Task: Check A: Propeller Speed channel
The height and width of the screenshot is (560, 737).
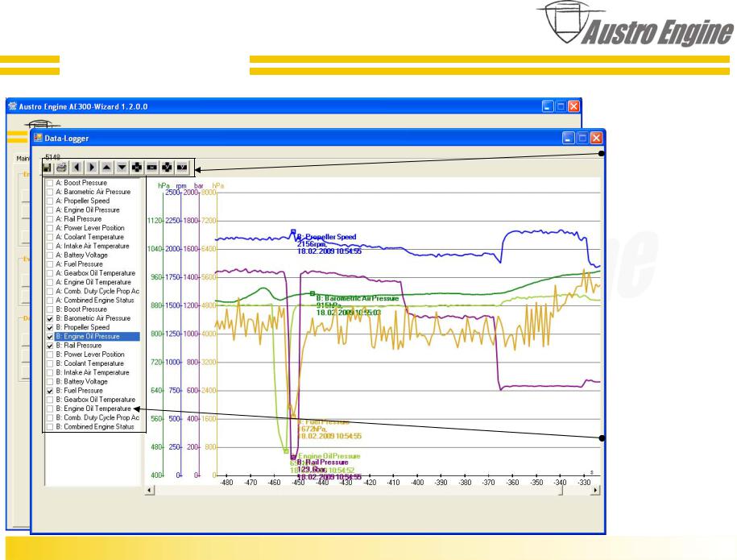Action: [50, 201]
